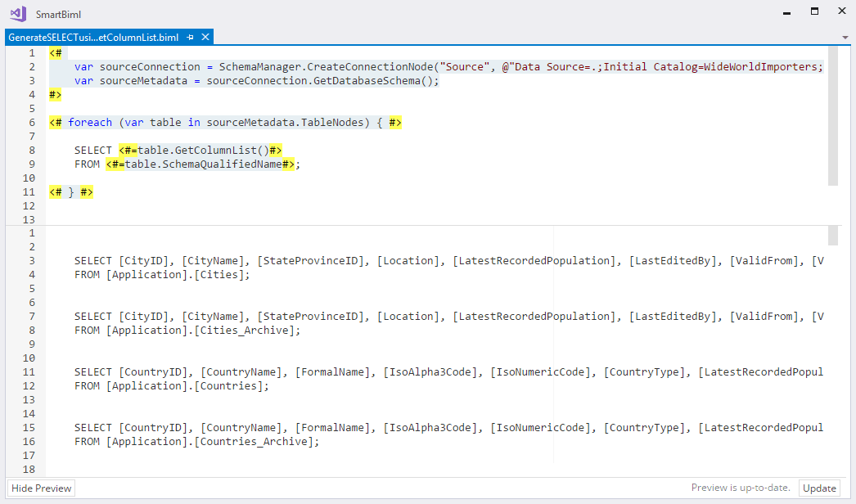Select the GenerateSELECTusi...etColumnList.biml tab
This screenshot has height=504, width=856.
click(x=93, y=38)
